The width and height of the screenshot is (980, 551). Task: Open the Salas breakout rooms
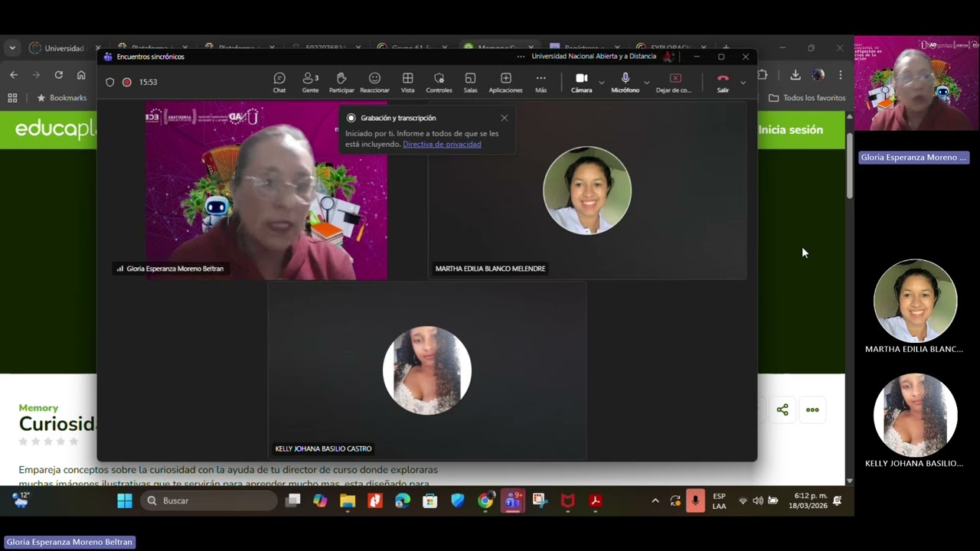click(470, 83)
